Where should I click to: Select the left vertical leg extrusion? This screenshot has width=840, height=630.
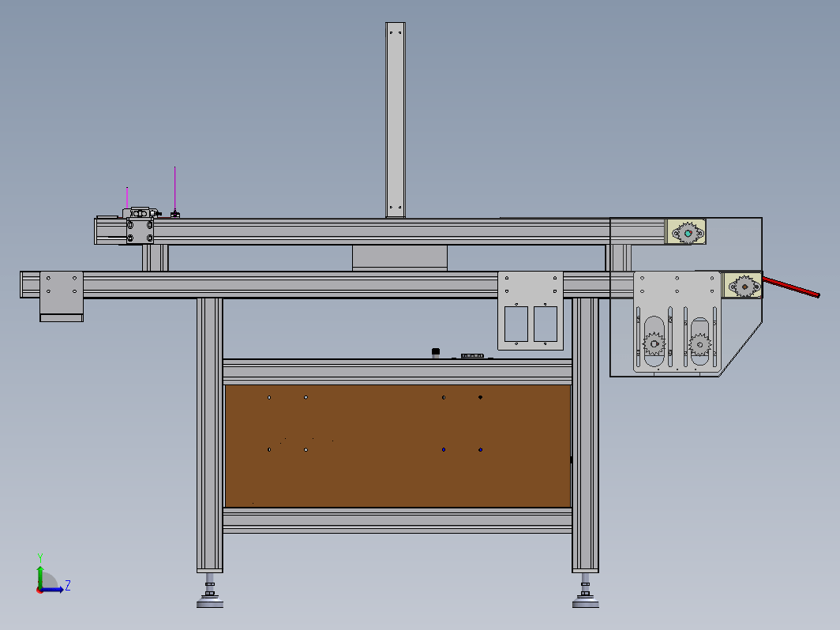[209, 435]
